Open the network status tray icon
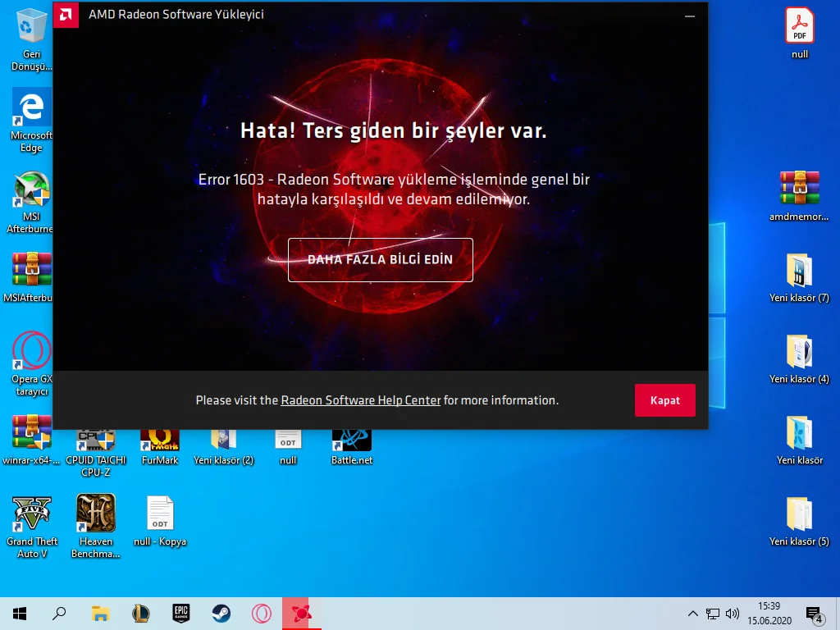Screen dimensions: 840x630 [x=713, y=614]
